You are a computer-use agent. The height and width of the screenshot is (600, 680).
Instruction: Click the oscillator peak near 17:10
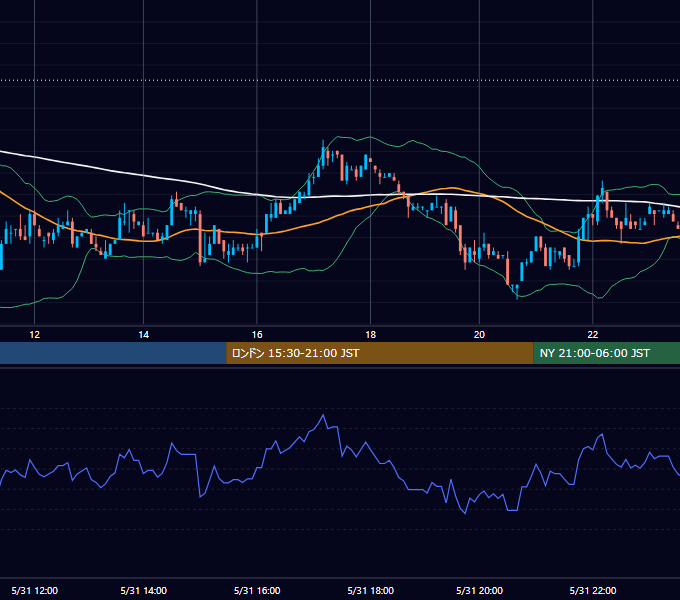point(323,415)
